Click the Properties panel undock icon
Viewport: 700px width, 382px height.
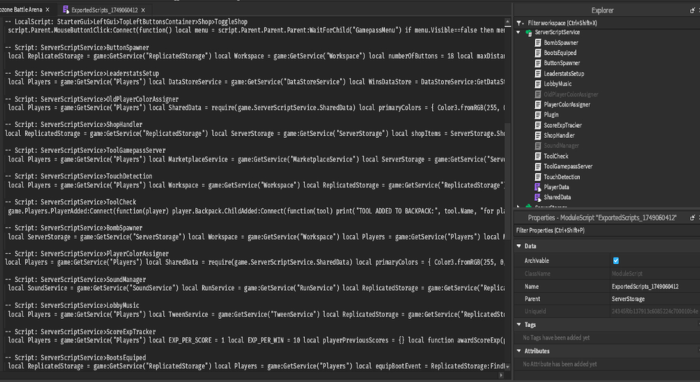tap(692, 218)
